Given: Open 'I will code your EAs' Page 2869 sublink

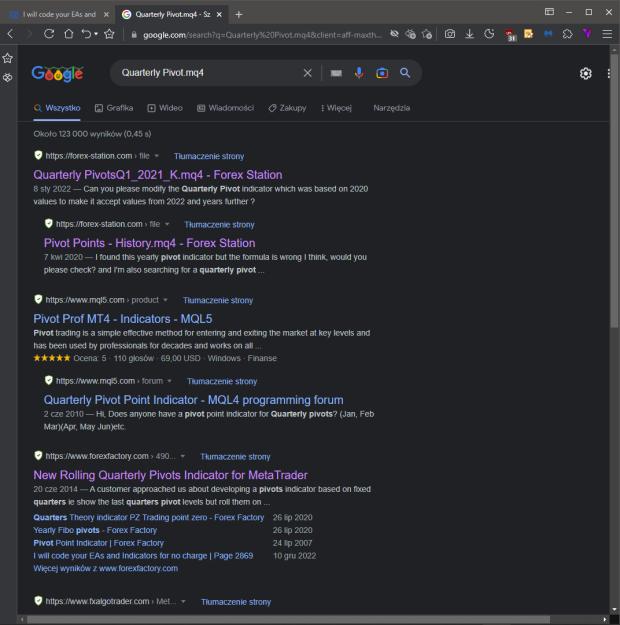Looking at the screenshot, I should tap(143, 556).
